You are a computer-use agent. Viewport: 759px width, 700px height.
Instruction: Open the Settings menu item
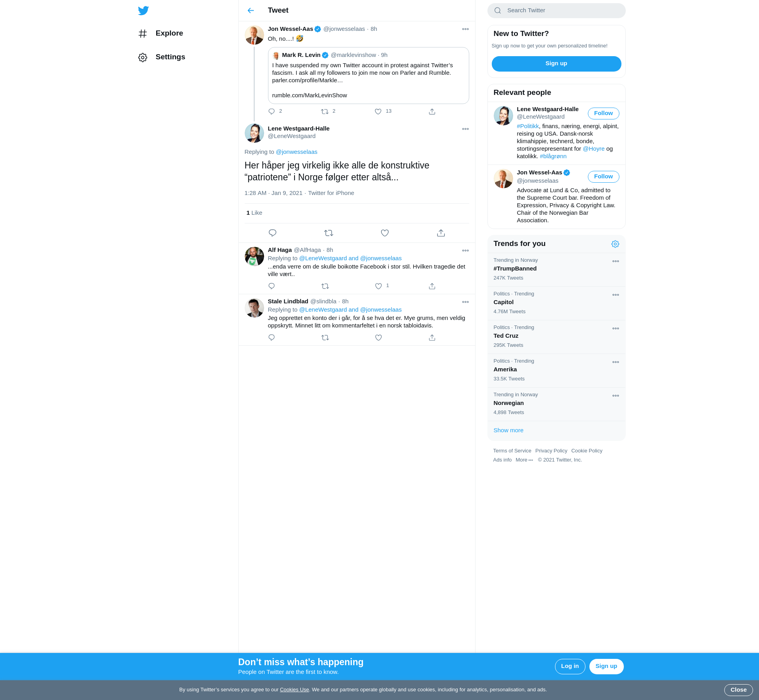point(162,57)
